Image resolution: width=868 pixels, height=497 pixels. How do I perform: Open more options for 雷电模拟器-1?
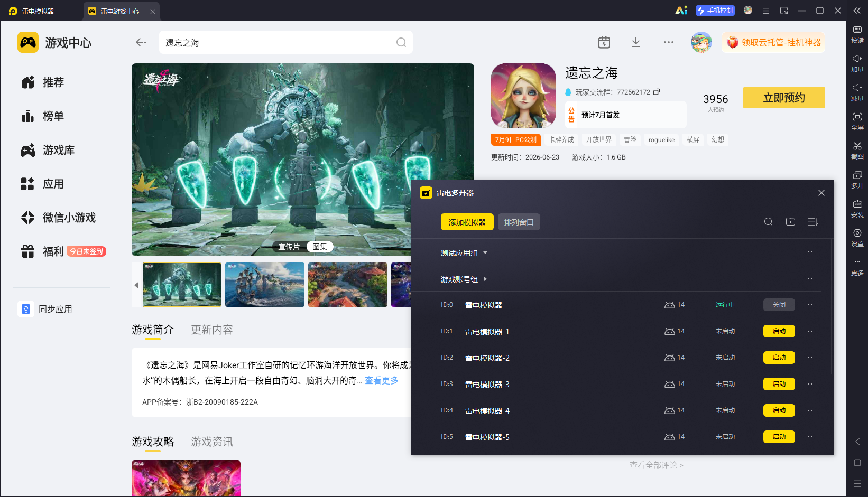(810, 331)
